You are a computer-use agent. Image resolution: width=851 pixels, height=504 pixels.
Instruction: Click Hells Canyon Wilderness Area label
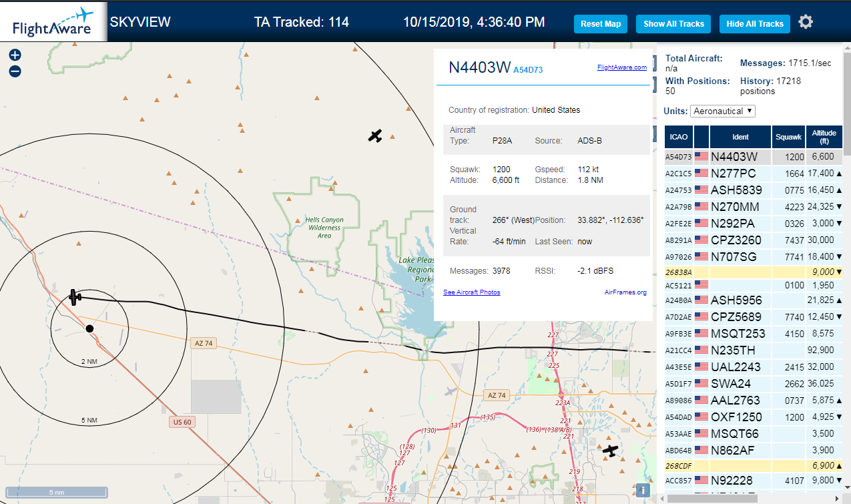click(x=324, y=228)
